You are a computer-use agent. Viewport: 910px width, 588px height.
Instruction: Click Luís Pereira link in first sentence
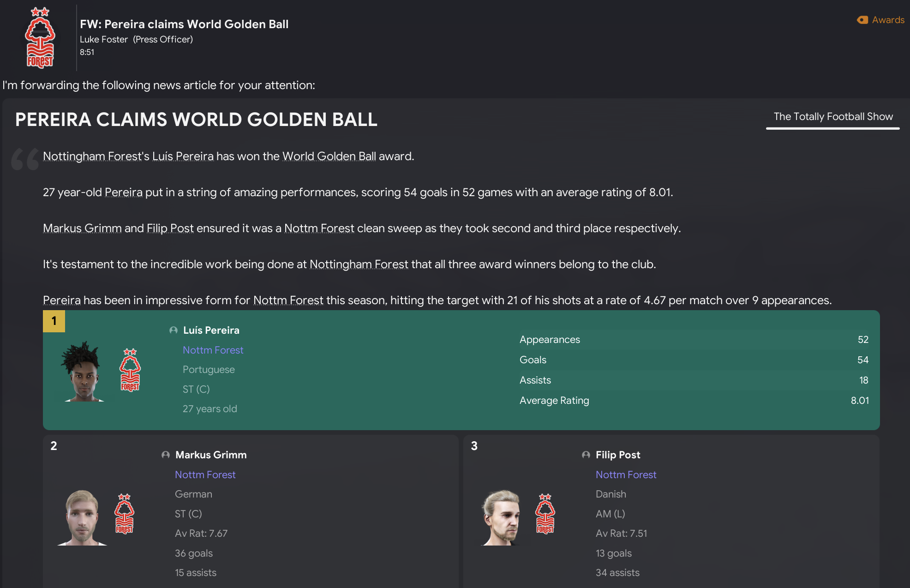click(183, 156)
